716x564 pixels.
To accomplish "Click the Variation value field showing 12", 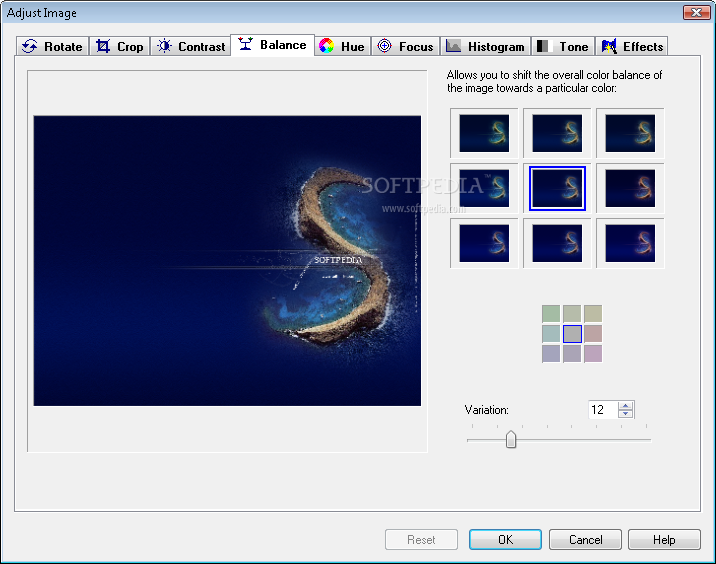I will click(603, 410).
